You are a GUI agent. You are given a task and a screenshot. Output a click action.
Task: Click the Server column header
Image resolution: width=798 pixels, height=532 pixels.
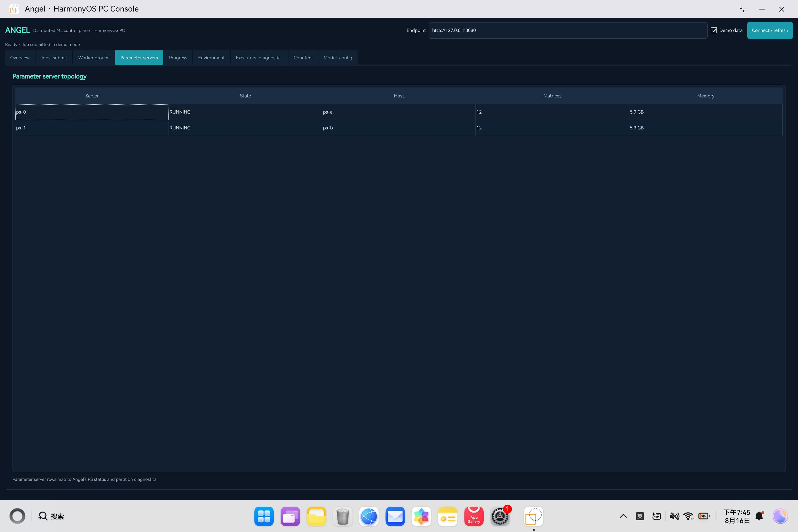[92, 96]
